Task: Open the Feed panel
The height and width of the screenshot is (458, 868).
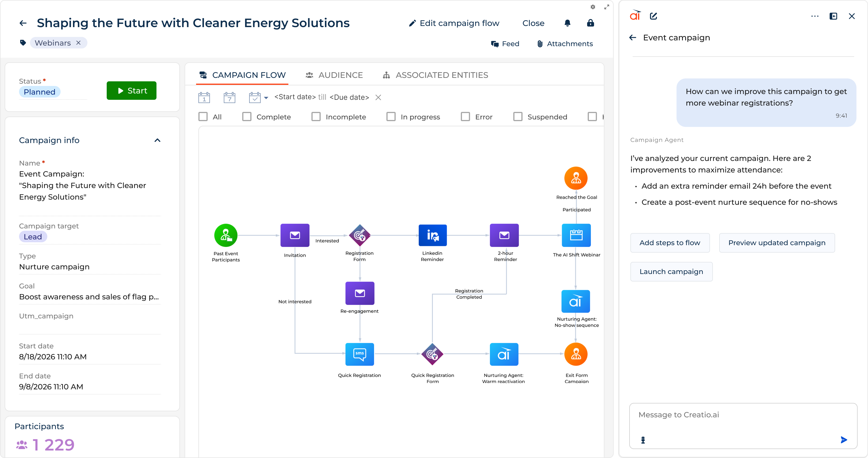Action: coord(506,44)
